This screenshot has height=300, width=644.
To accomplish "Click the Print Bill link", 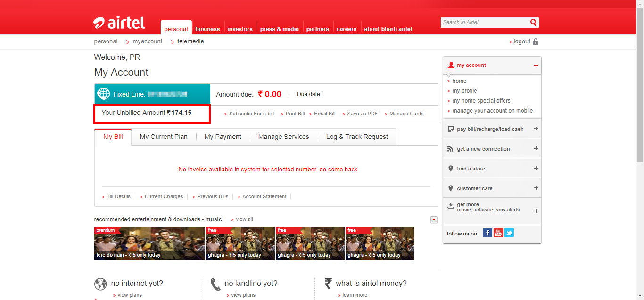I will point(295,114).
